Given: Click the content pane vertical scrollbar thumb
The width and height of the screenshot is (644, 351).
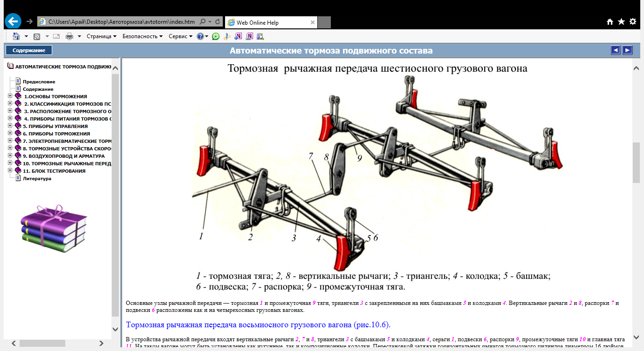Looking at the screenshot, I should [x=636, y=163].
